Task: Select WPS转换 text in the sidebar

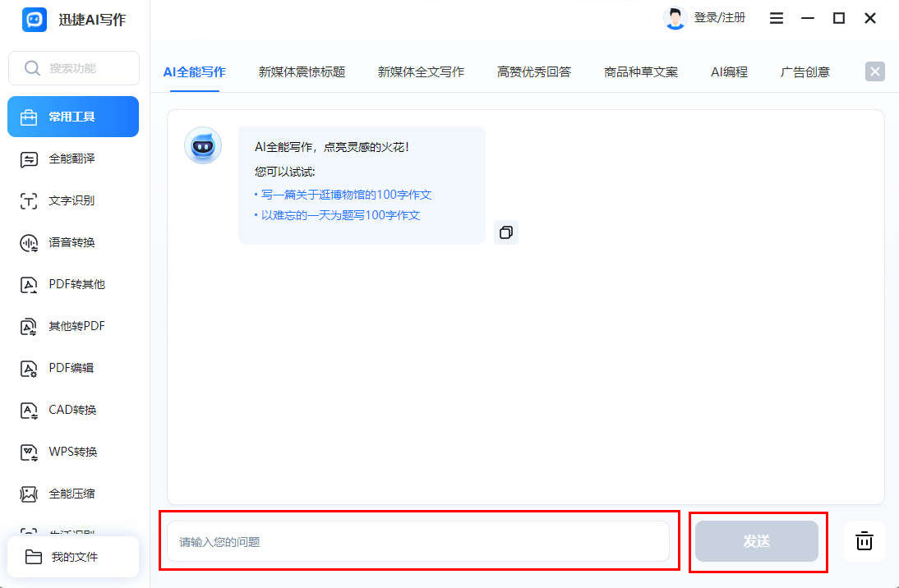Action: pos(73,452)
